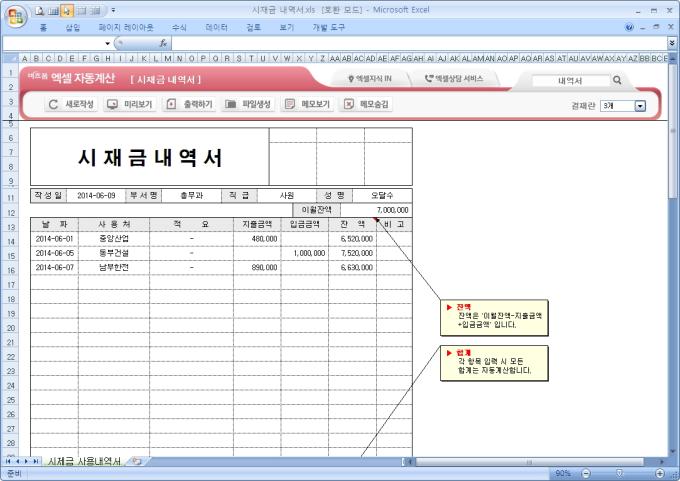680x481 pixels.
Task: Click the magnifier search icon
Action: 617,80
